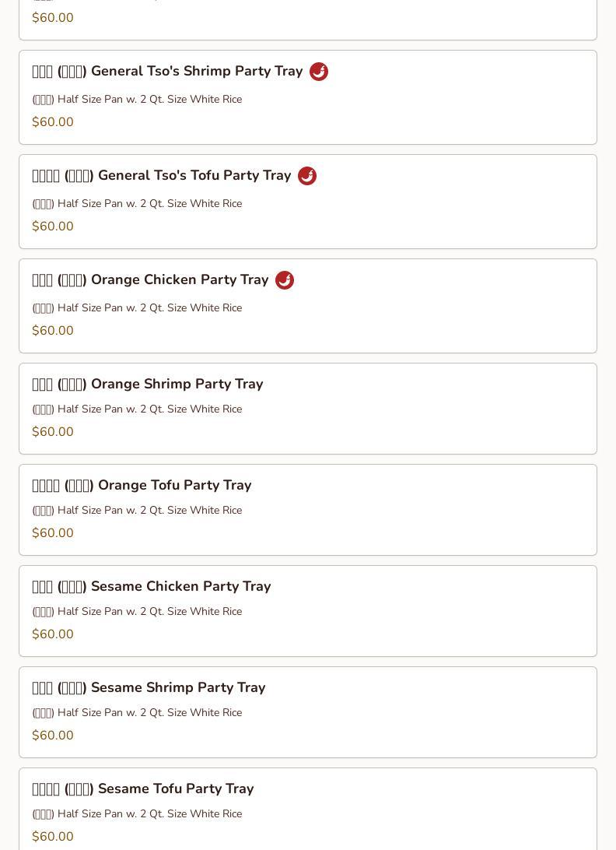Choose Orange Shrimp Party Tray title
The height and width of the screenshot is (850, 616).
(x=148, y=385)
